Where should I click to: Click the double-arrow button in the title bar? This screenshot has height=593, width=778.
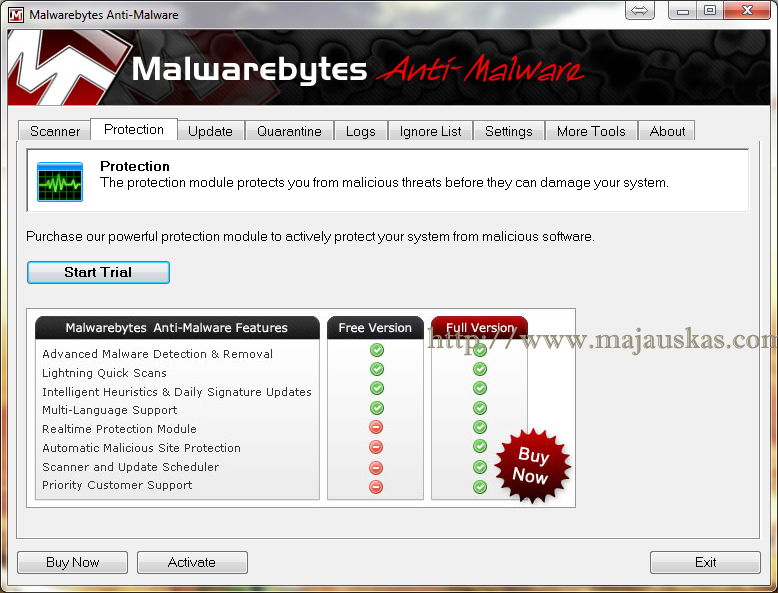[x=640, y=10]
